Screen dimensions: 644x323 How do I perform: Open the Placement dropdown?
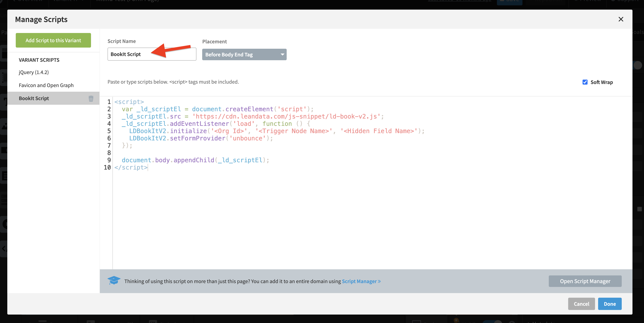pos(244,54)
